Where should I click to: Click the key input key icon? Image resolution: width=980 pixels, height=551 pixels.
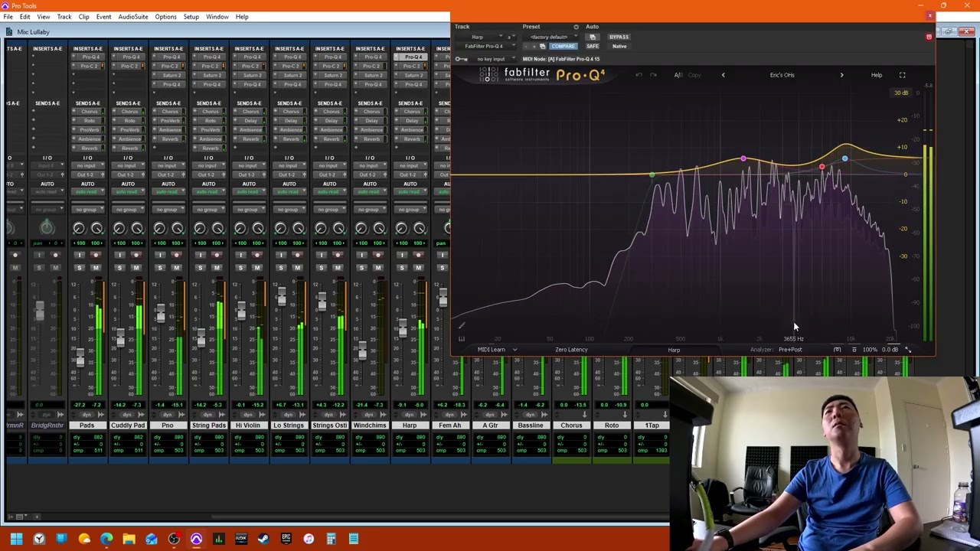pyautogui.click(x=460, y=59)
